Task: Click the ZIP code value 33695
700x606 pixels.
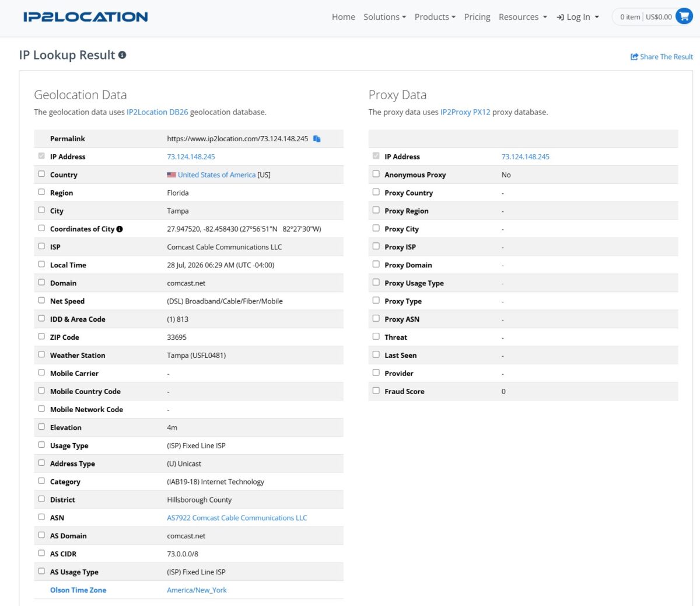Action: (x=177, y=337)
